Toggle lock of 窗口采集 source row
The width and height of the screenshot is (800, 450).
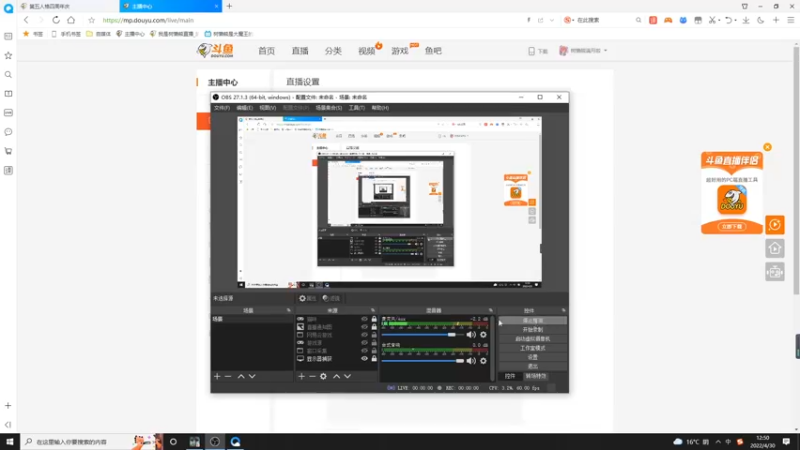click(x=374, y=351)
